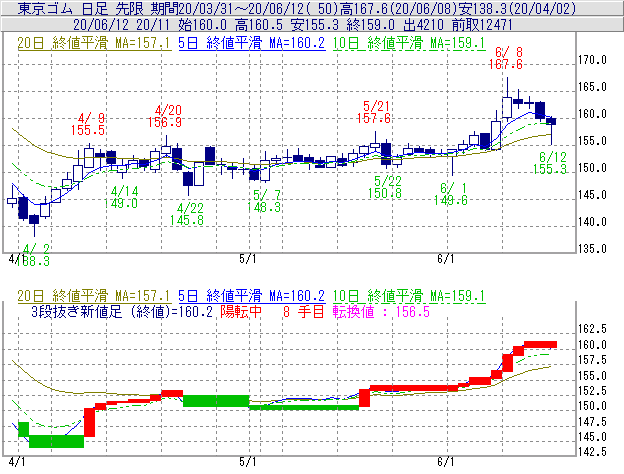Select lower chart 10日 終値平滑 MA=159.1 legend
Screen dimensions: 624x474
[409, 296]
